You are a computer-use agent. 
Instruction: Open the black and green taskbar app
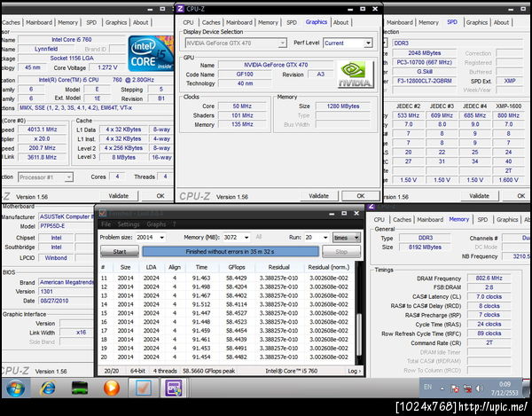coord(80,388)
